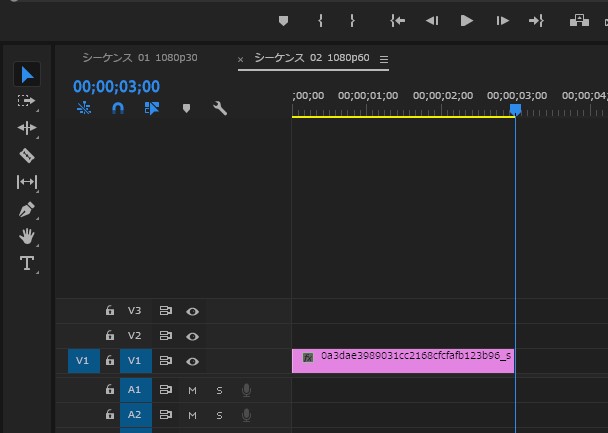Toggle lock on track V2

pos(110,336)
